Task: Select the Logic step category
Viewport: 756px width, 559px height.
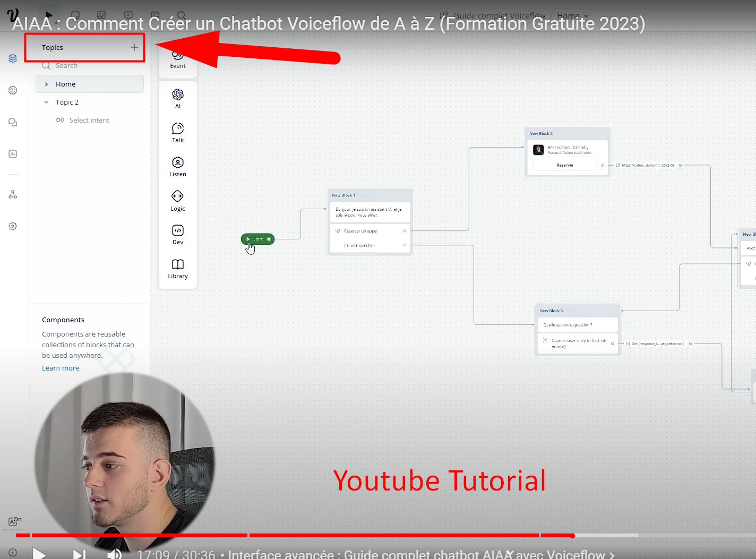Action: (178, 201)
